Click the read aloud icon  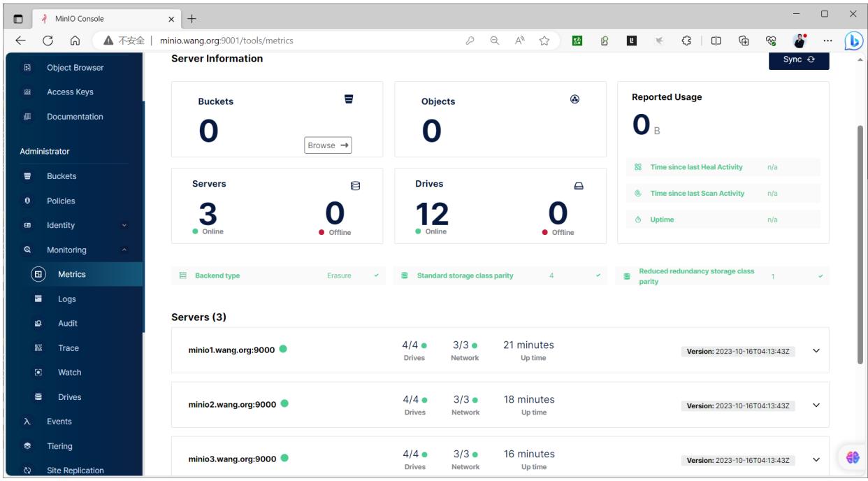518,41
